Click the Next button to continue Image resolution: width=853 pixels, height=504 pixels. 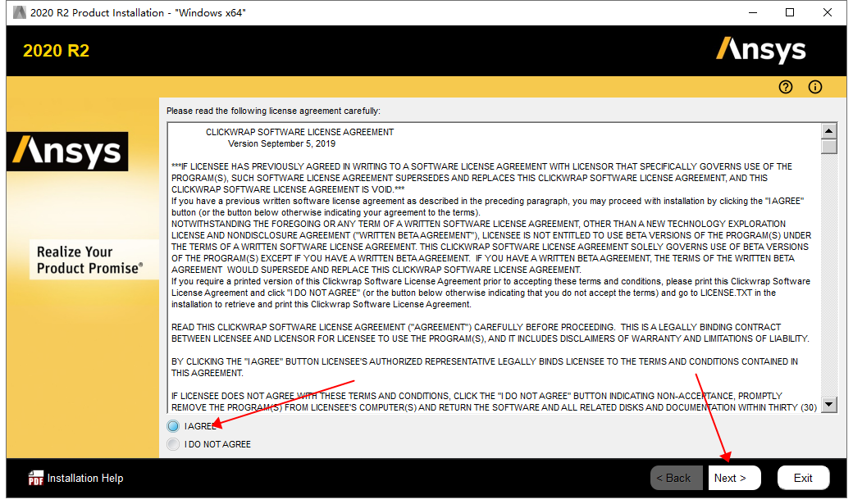(734, 478)
